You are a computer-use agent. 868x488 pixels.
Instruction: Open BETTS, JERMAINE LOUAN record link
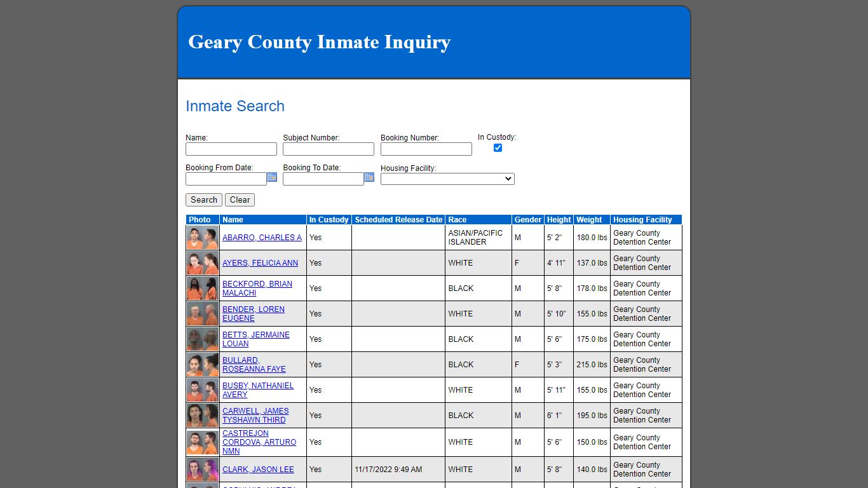click(256, 339)
